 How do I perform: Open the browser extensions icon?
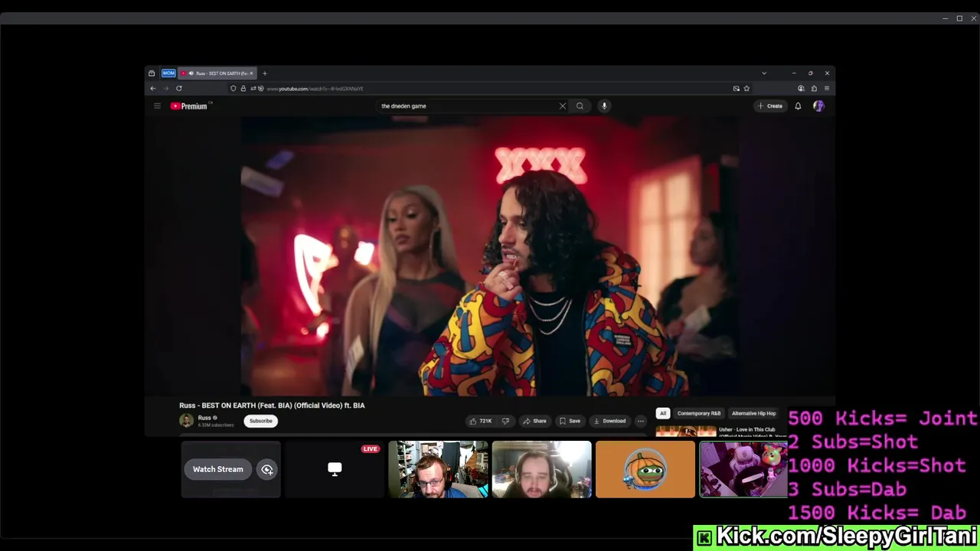coord(814,89)
